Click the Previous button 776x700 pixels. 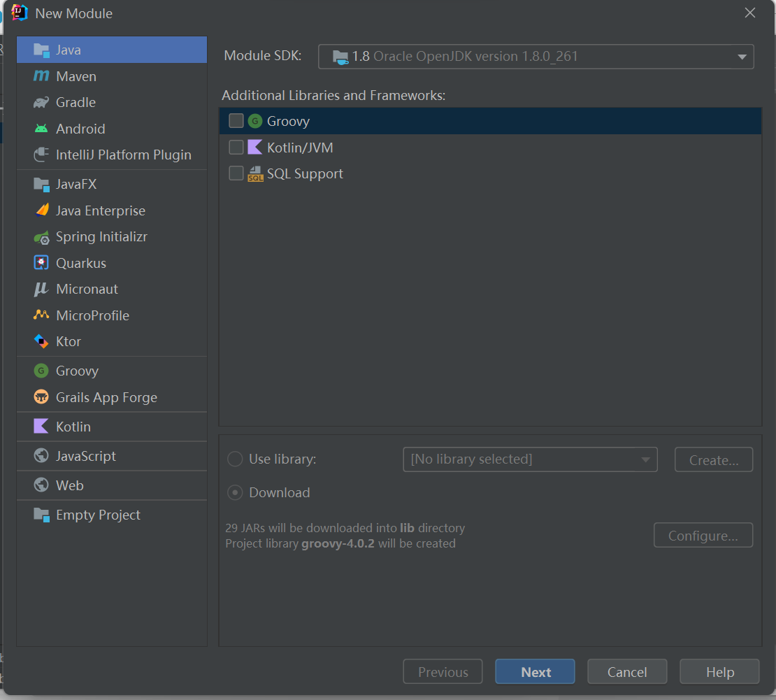pos(443,671)
